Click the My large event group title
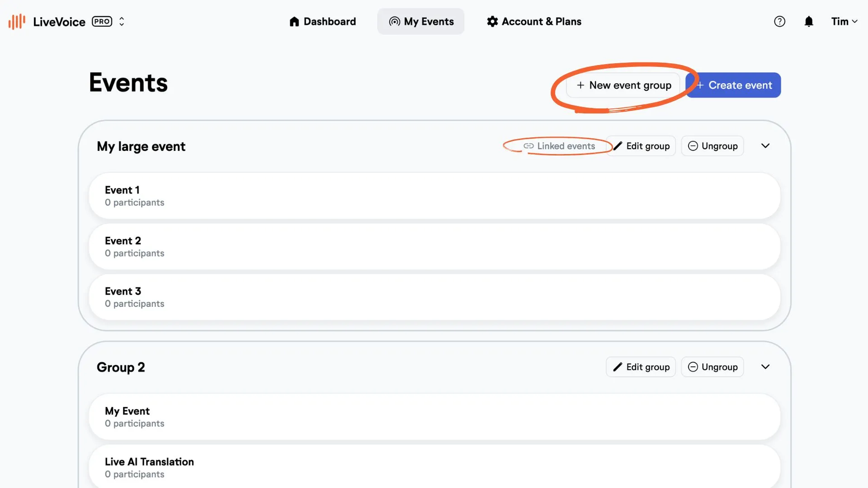The height and width of the screenshot is (488, 868). pos(141,146)
